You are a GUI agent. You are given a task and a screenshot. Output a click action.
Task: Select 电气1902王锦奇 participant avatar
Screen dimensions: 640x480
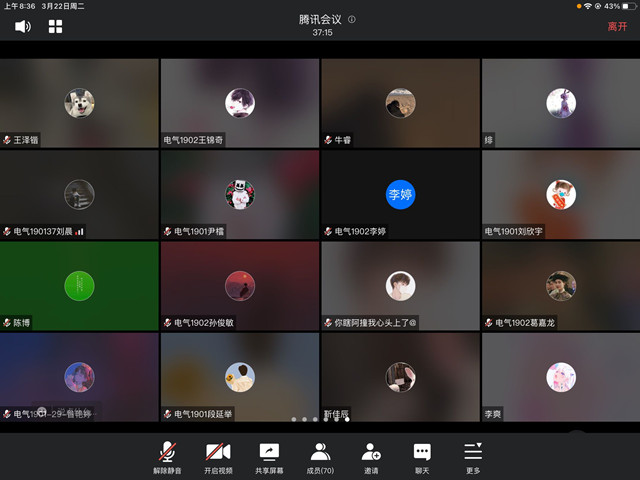tap(240, 103)
